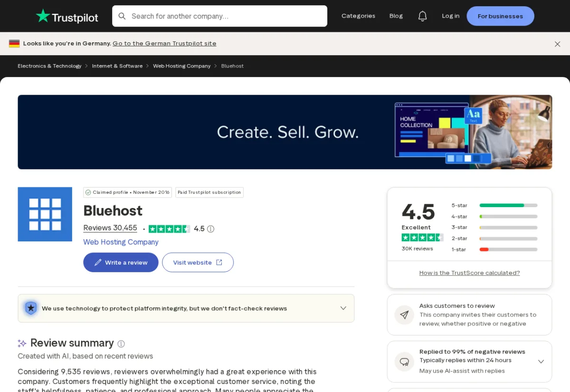Click the claimed profile checkmark icon

(88, 192)
